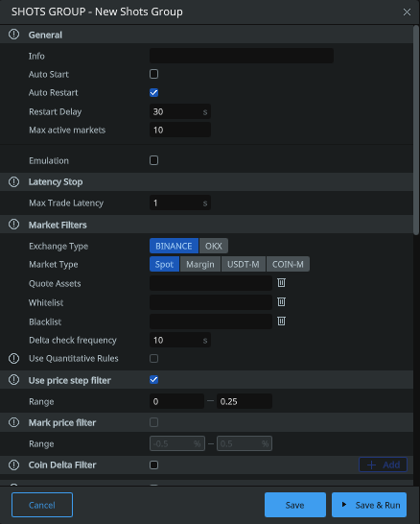Add a new Coin Delta Filter

coord(383,464)
